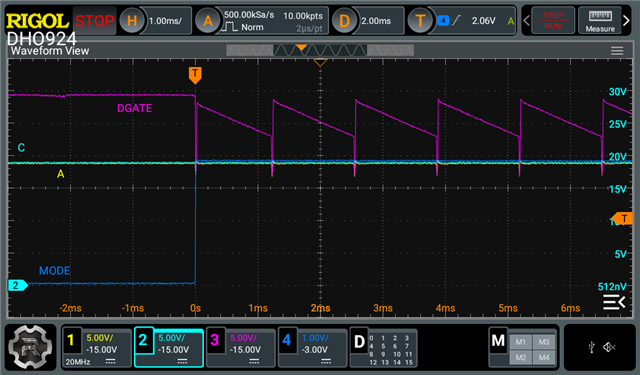Screen dimensions: 640x375
Task: Click the 500.00kSa/s sample rate readout
Action: (249, 15)
